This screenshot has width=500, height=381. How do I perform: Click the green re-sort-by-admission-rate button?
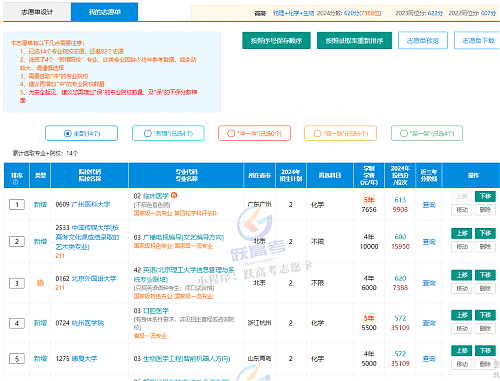coord(354,41)
